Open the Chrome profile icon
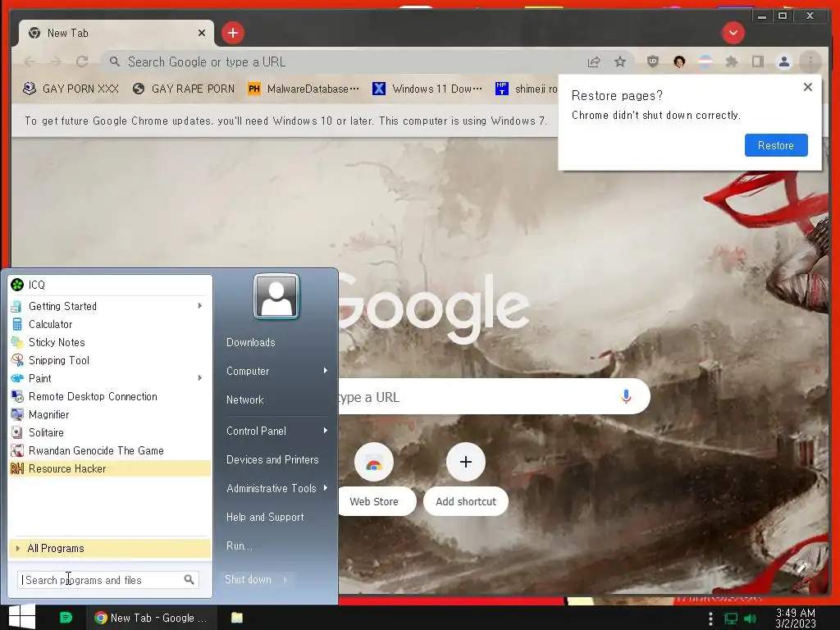This screenshot has height=630, width=840. (783, 62)
